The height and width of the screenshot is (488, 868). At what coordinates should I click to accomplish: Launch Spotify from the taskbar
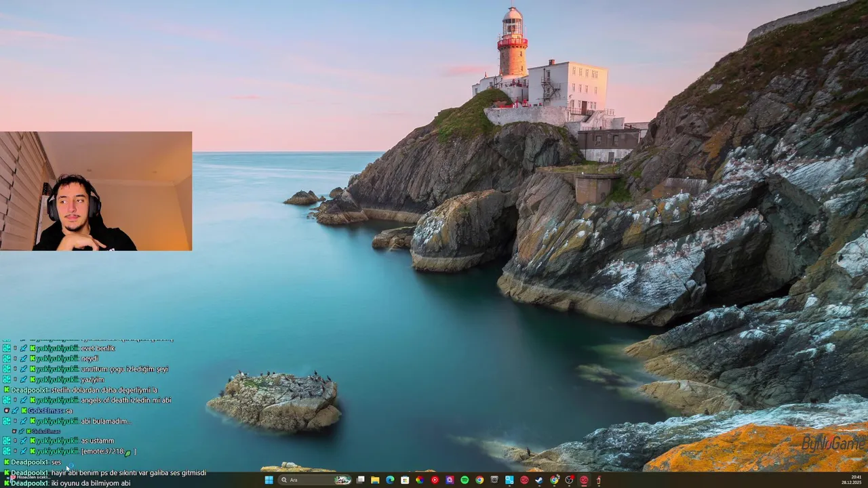[465, 480]
